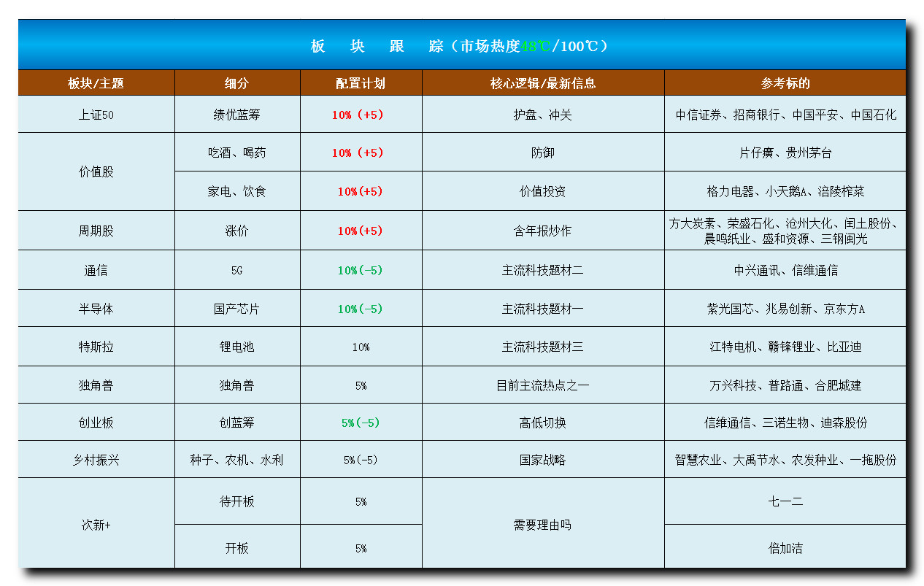Select 独角兽 in the 板块/主题 column
The image size is (924, 586).
[x=96, y=385]
